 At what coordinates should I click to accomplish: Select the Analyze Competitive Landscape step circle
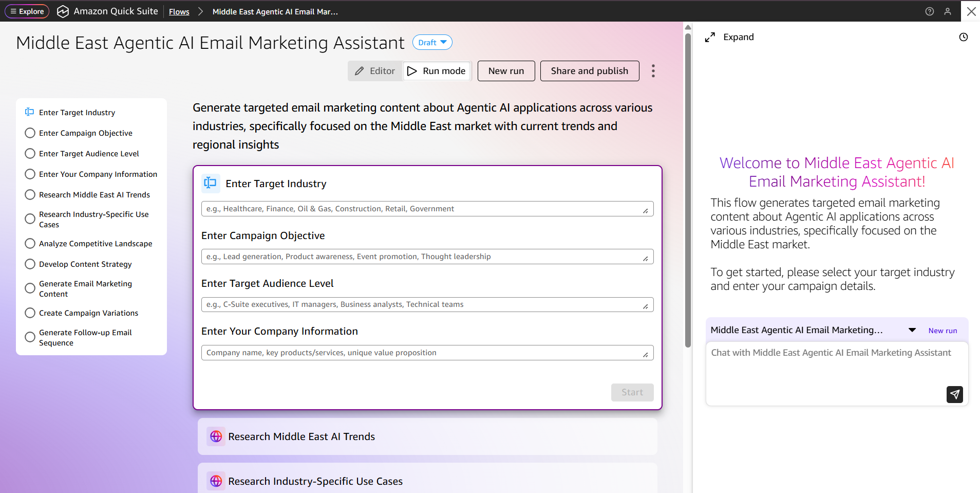(30, 244)
